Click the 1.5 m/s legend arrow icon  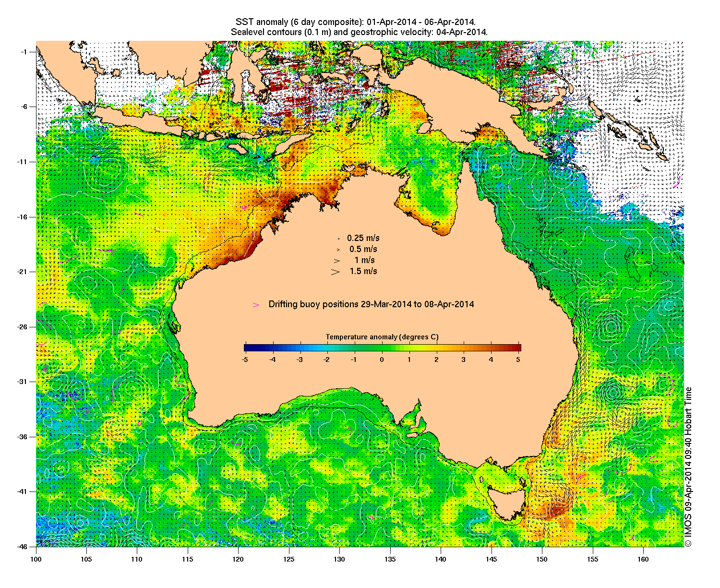click(336, 272)
